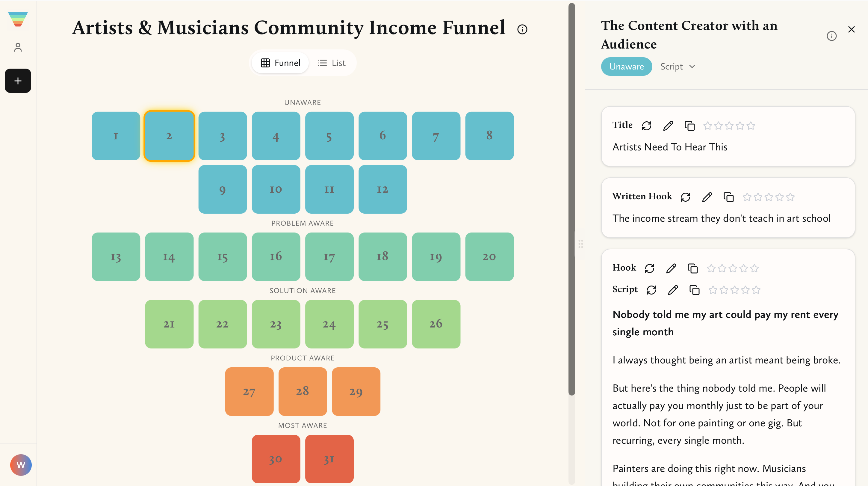Select funnel tile number 14
This screenshot has width=868, height=486.
(x=169, y=257)
